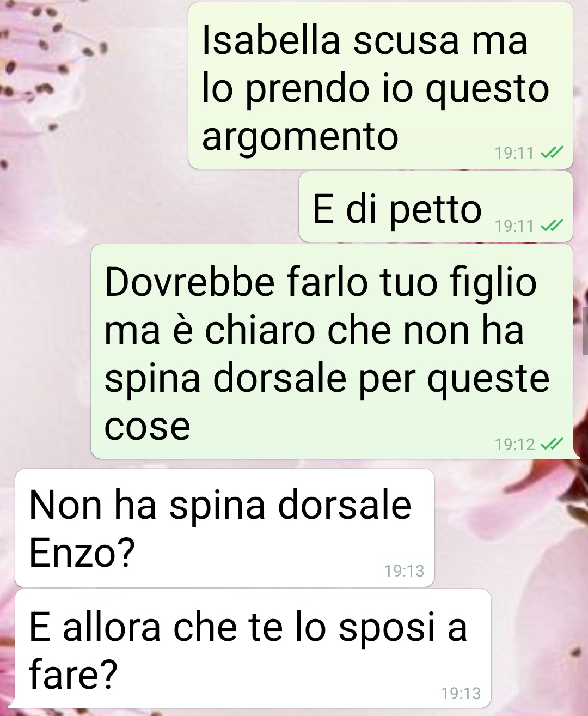
Task: Click the word 'Enzo?' in the received message
Action: click(x=82, y=553)
